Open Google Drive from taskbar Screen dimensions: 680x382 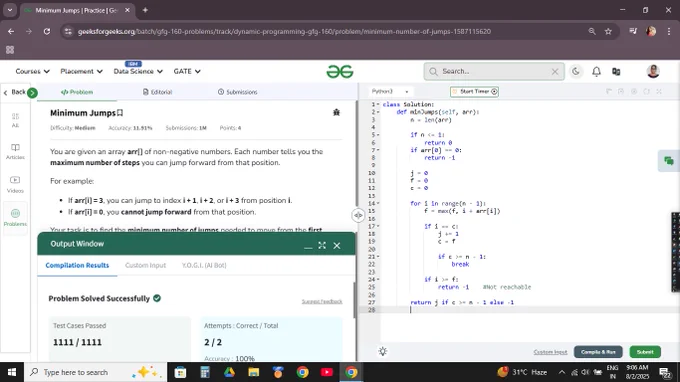click(229, 372)
